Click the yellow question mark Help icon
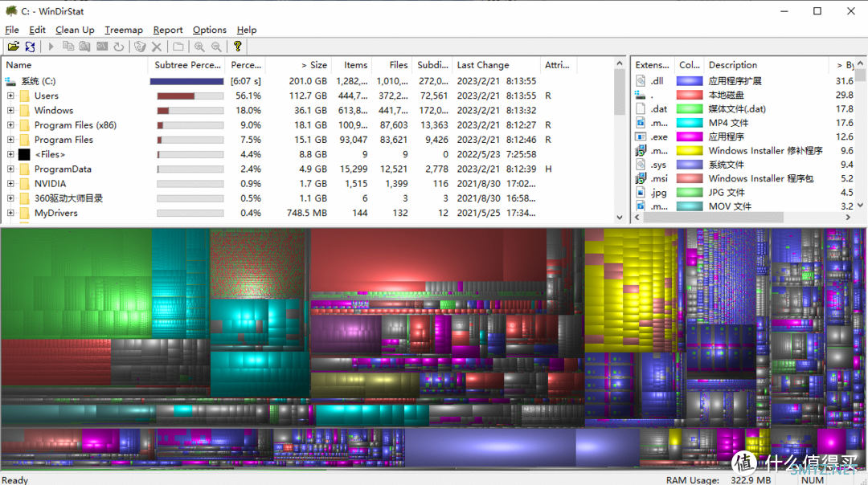Image resolution: width=868 pixels, height=485 pixels. pyautogui.click(x=238, y=47)
